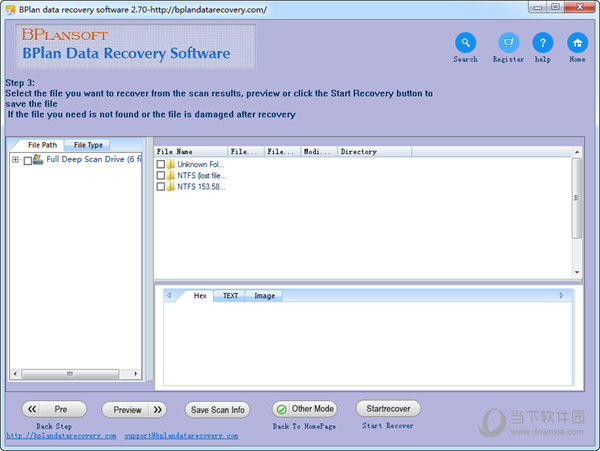Click preview tabs left arrow

tap(169, 296)
